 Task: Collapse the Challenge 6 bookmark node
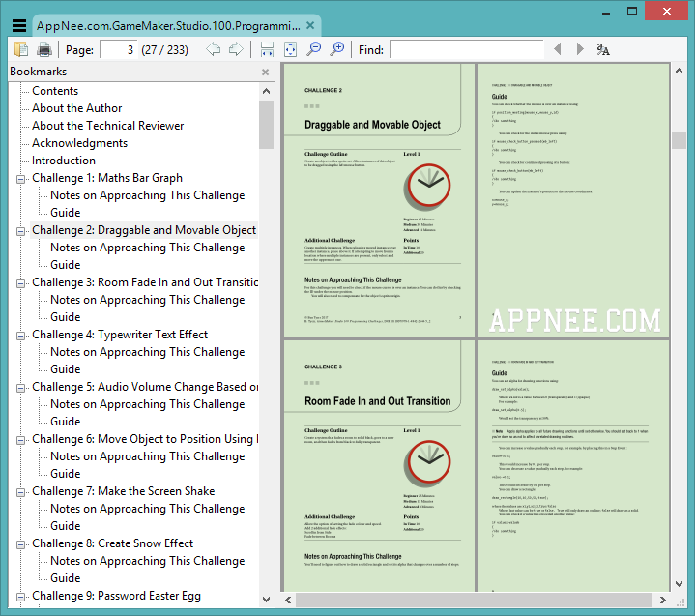[x=20, y=440]
